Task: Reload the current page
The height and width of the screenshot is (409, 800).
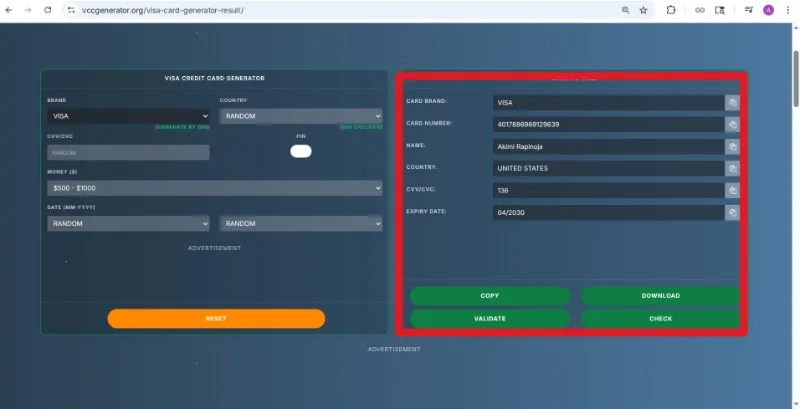Action: point(47,10)
